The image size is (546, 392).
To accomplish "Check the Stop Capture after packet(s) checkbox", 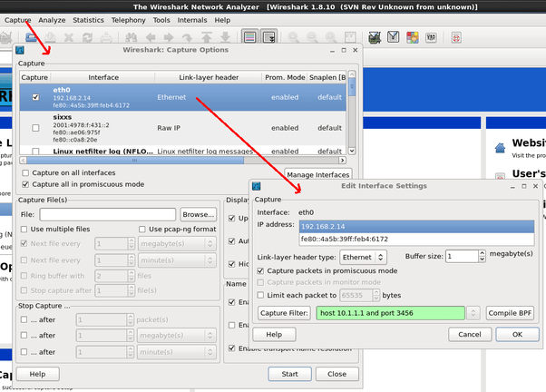I will point(24,319).
